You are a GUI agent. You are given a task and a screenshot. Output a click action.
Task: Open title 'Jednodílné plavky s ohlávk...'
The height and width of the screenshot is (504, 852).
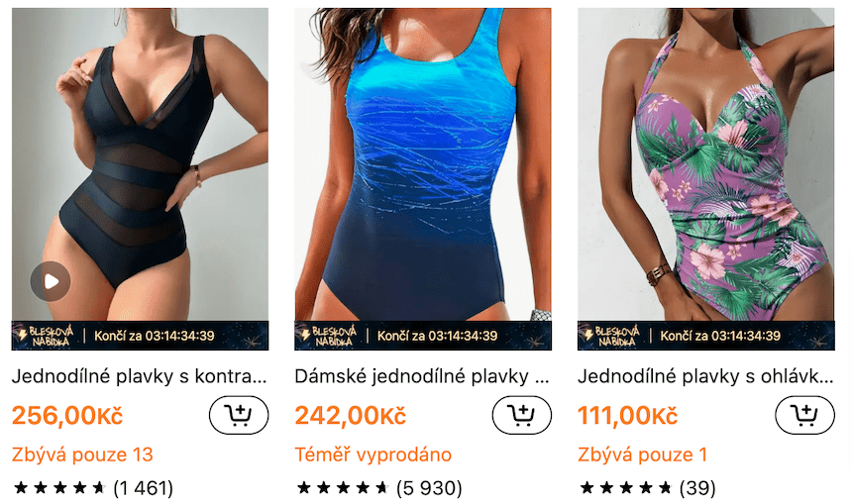pyautogui.click(x=705, y=376)
